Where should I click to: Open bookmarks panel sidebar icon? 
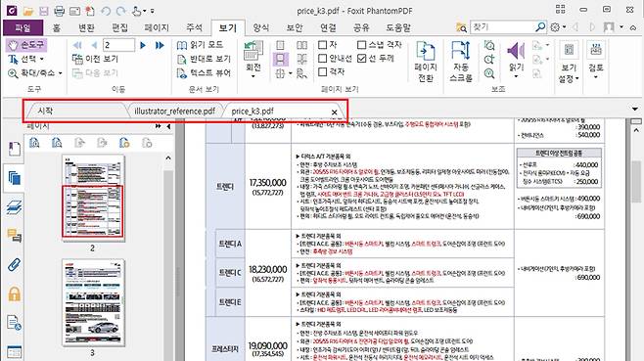tap(14, 149)
